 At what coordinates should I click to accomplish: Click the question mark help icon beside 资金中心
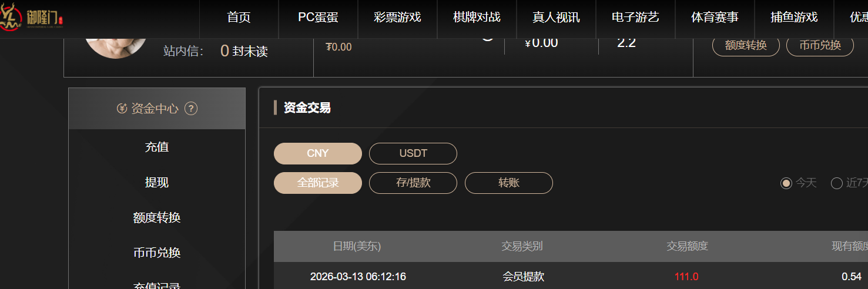pos(191,109)
